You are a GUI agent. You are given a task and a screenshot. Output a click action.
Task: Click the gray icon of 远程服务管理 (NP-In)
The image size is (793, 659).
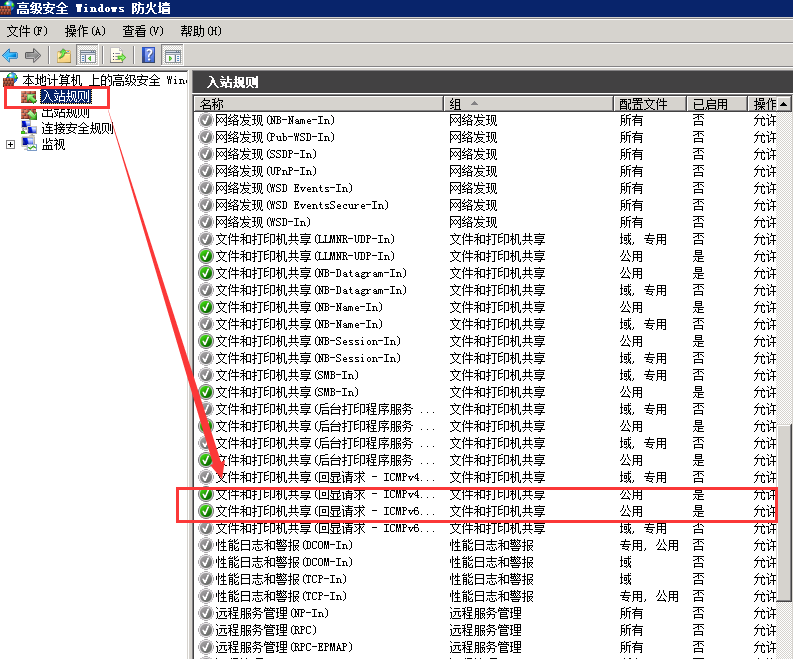click(x=206, y=613)
